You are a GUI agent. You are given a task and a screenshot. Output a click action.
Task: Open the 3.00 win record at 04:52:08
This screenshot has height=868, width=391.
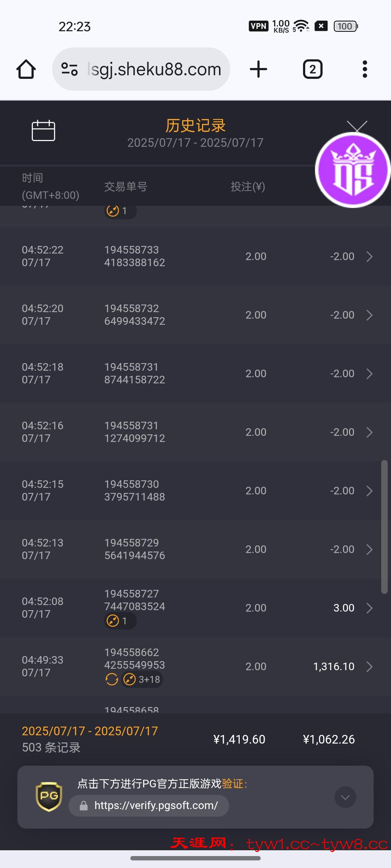pos(369,608)
